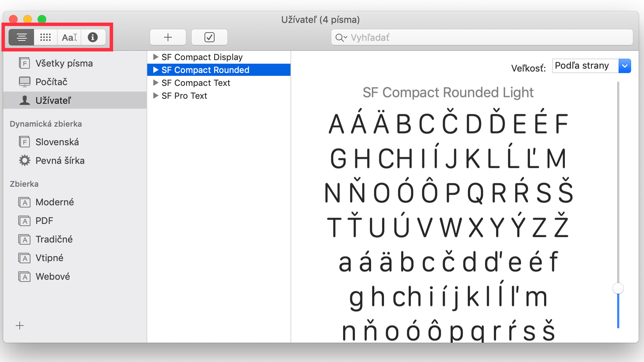Click Slovenská collection icon
Viewport: 644px width, 362px height.
click(x=24, y=142)
